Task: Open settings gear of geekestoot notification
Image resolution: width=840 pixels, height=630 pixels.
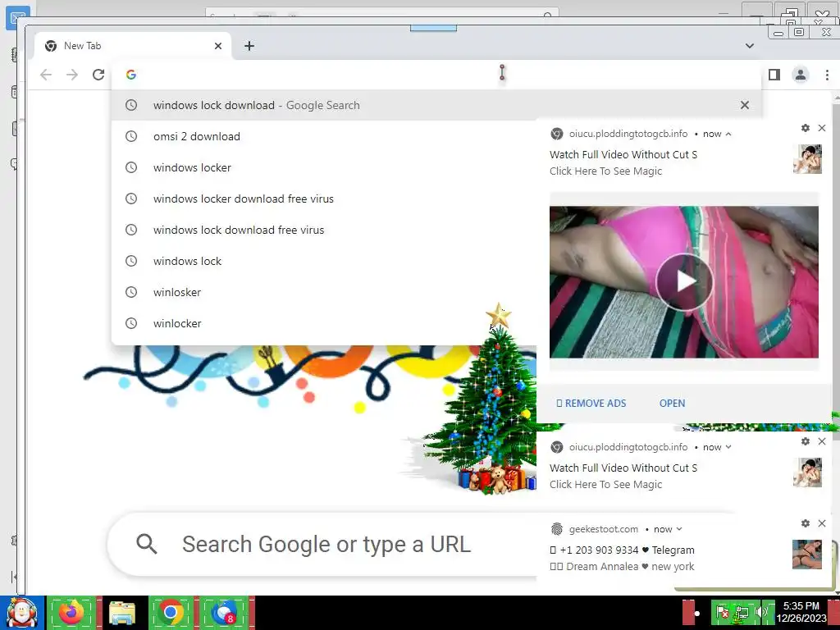Action: 806,523
